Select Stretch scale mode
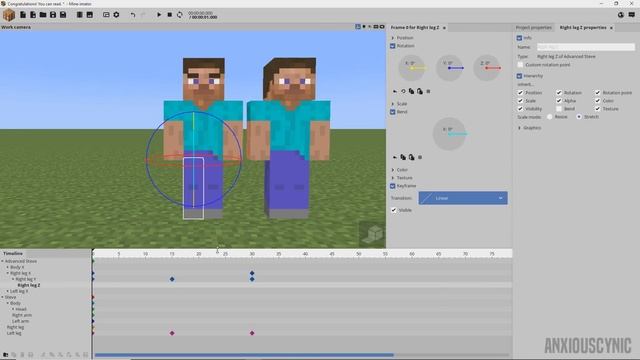 click(x=579, y=117)
